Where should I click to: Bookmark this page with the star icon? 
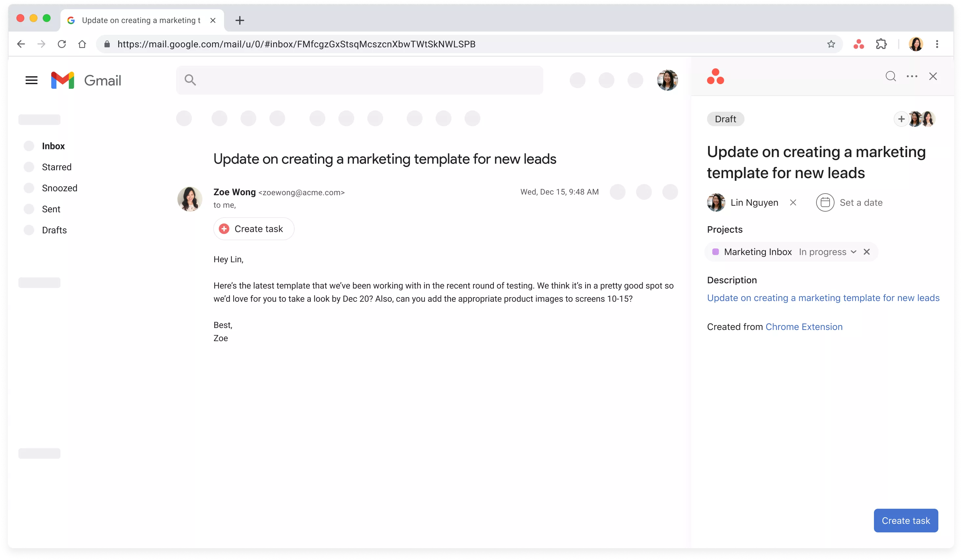tap(831, 44)
